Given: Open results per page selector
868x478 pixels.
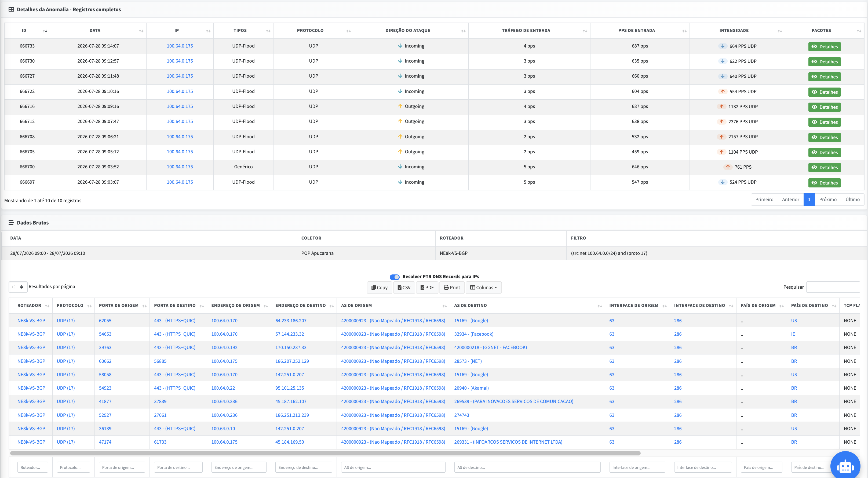Looking at the screenshot, I should pos(18,287).
